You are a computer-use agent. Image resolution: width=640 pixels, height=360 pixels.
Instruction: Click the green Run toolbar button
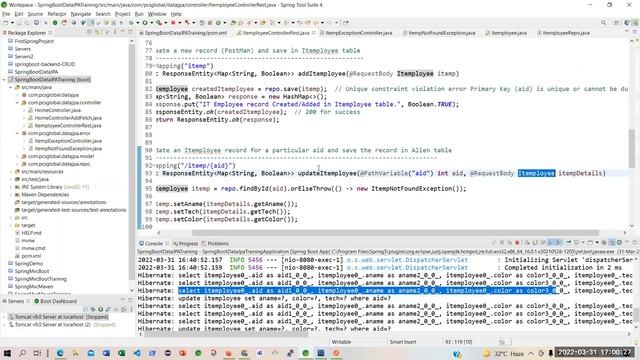[x=145, y=23]
